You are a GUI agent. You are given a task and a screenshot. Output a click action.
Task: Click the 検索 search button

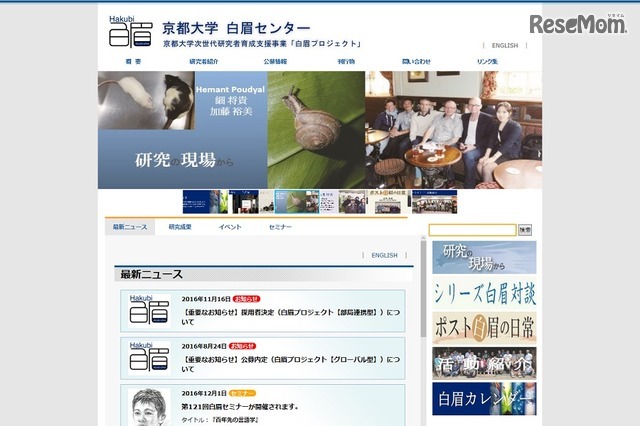[x=525, y=230]
